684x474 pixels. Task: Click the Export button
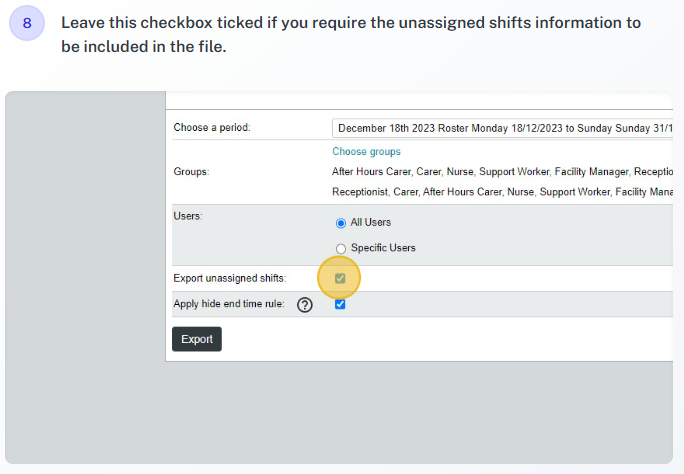(197, 339)
